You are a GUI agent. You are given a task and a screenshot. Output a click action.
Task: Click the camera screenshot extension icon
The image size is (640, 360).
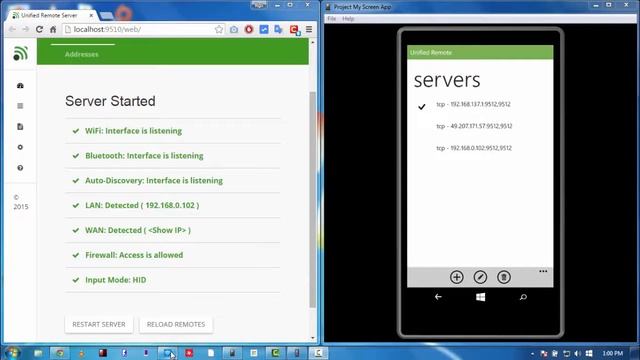coord(234,29)
